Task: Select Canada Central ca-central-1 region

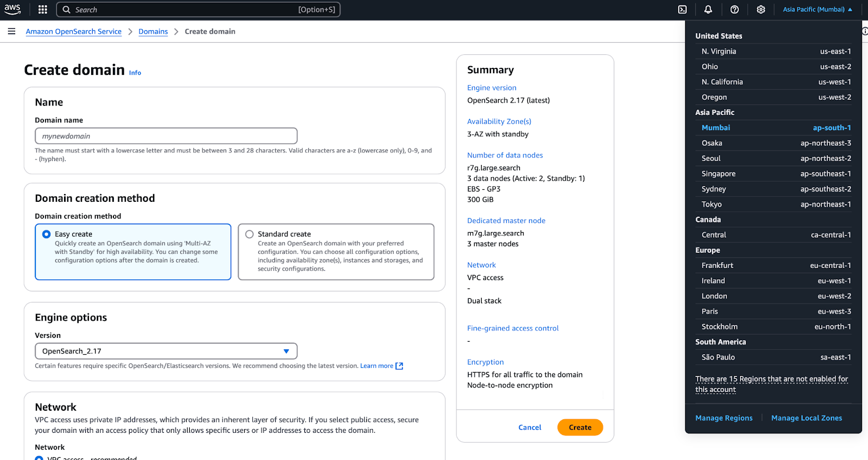Action: 776,235
